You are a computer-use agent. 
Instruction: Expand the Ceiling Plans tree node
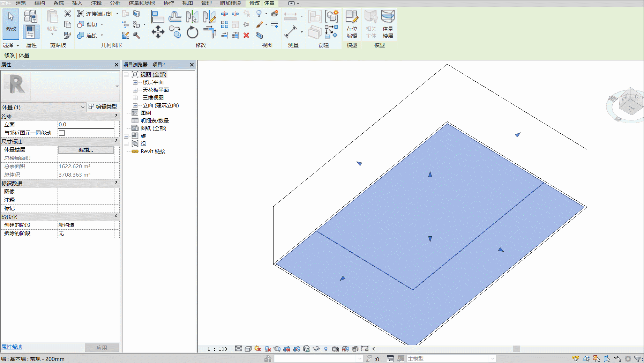click(135, 90)
